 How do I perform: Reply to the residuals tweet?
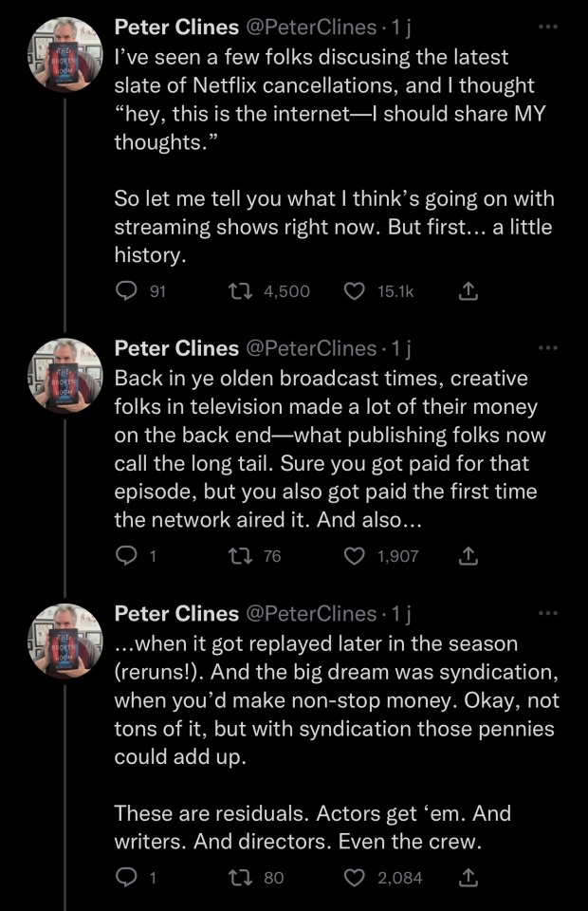126,878
